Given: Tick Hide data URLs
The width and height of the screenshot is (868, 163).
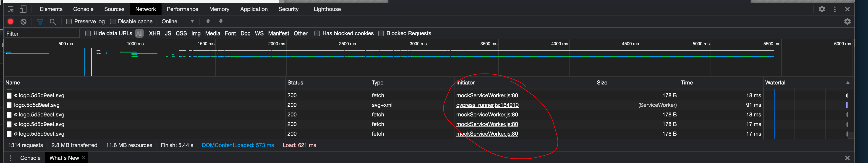Looking at the screenshot, I should (x=88, y=33).
